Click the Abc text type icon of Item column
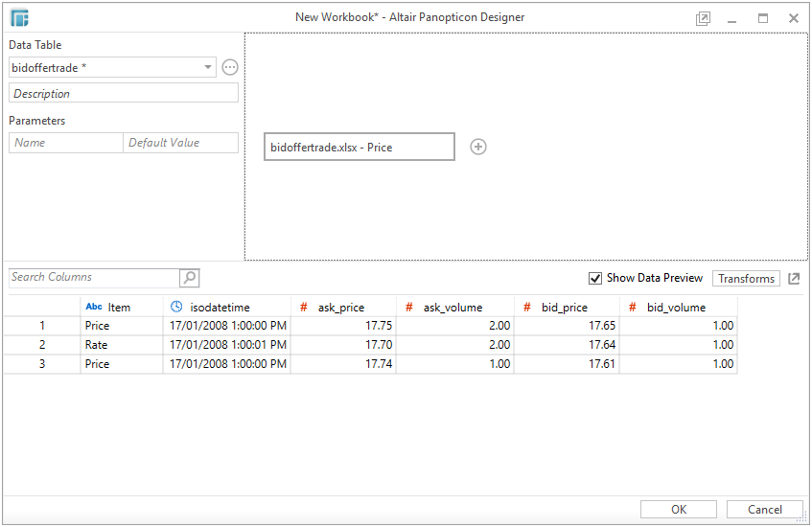This screenshot has height=527, width=812. [x=94, y=307]
